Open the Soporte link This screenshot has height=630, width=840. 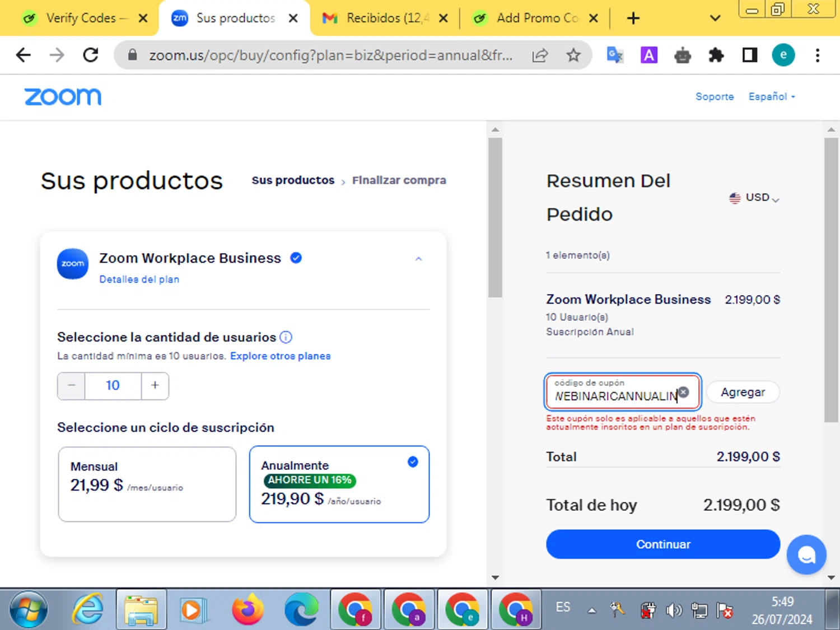tap(715, 96)
